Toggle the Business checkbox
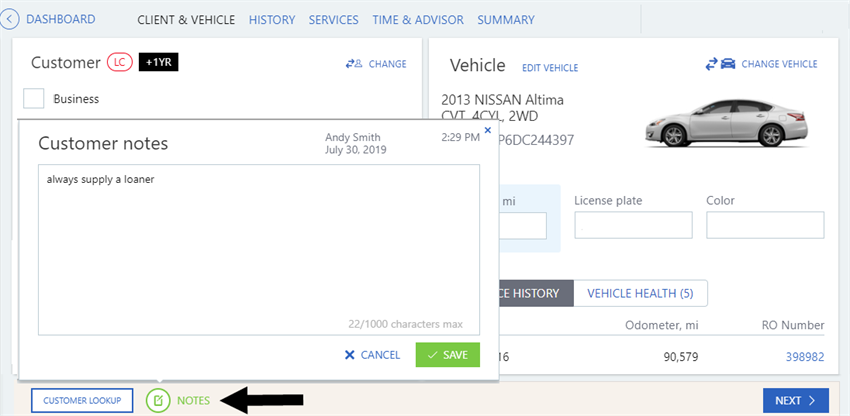Image resolution: width=850 pixels, height=416 pixels. [34, 98]
